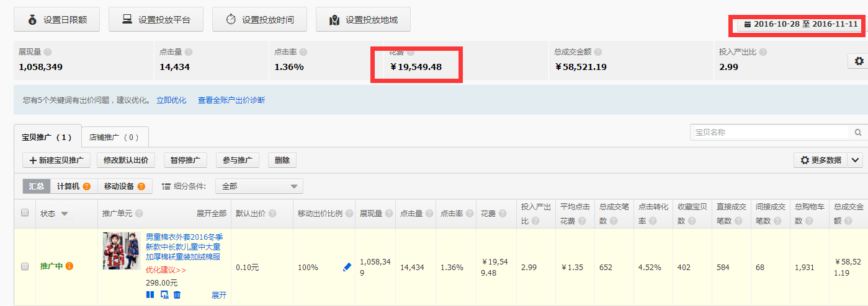This screenshot has height=306, width=868.
Task: Click the ¥1.35 average click cost cell
Action: coord(573,267)
